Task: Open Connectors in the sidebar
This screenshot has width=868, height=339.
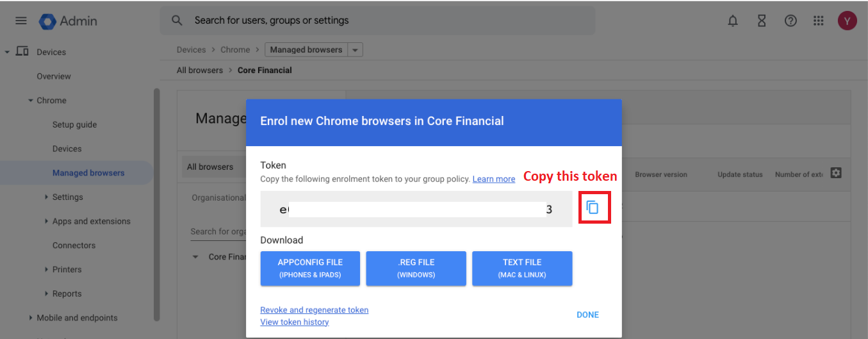Action: coord(74,245)
